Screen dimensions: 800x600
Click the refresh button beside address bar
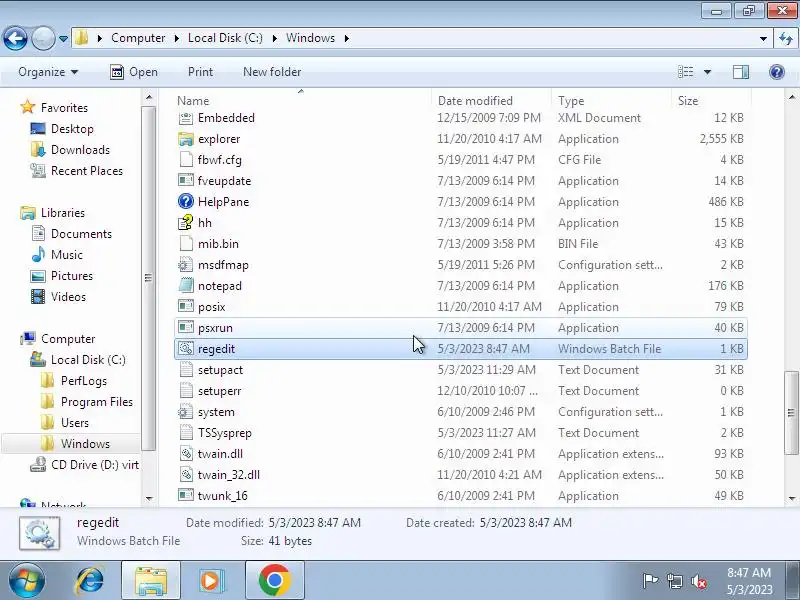(x=786, y=38)
